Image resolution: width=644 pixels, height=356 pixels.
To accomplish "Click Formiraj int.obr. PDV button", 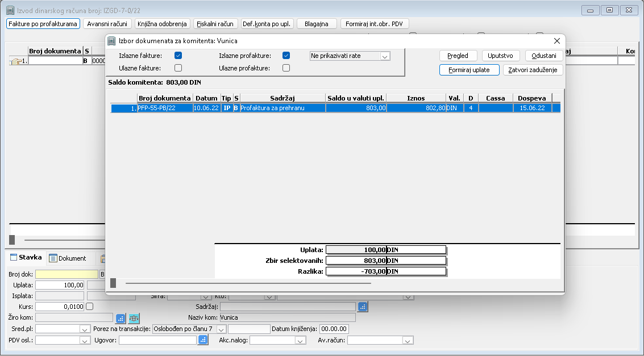I will [374, 24].
